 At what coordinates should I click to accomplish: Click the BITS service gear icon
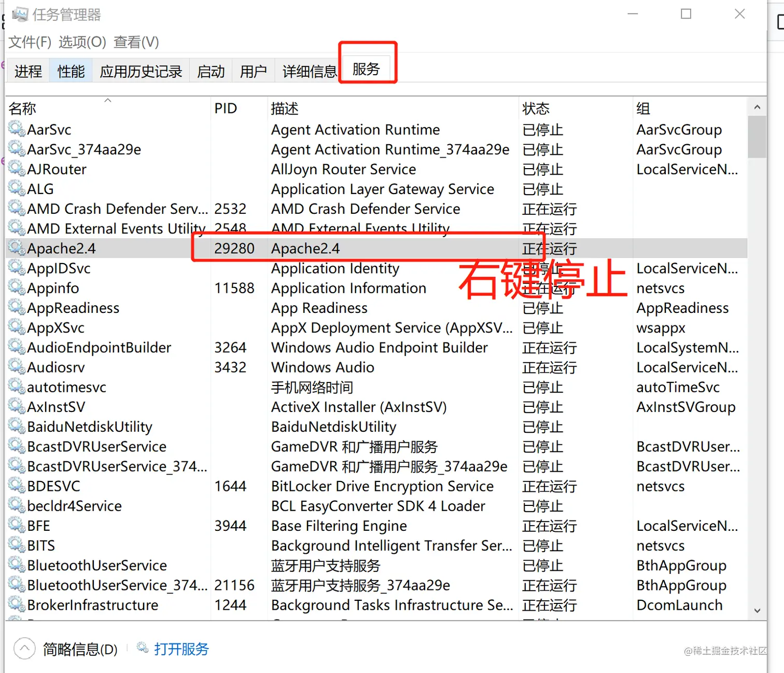pos(17,545)
